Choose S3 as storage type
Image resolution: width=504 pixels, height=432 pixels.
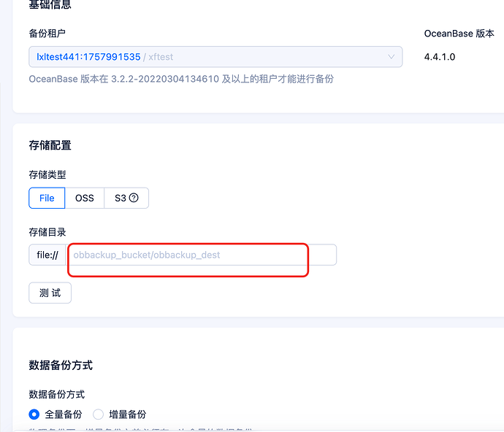click(121, 198)
